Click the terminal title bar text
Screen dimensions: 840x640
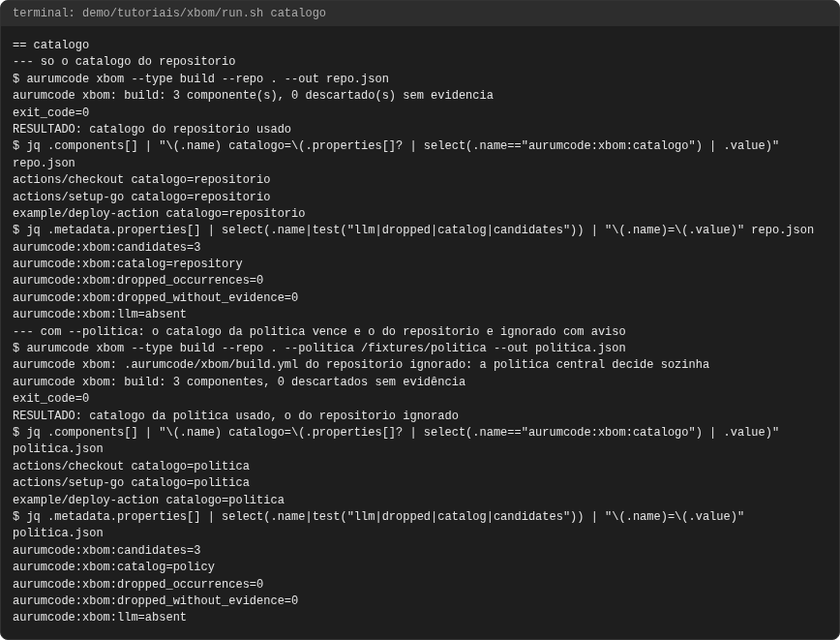click(x=168, y=13)
